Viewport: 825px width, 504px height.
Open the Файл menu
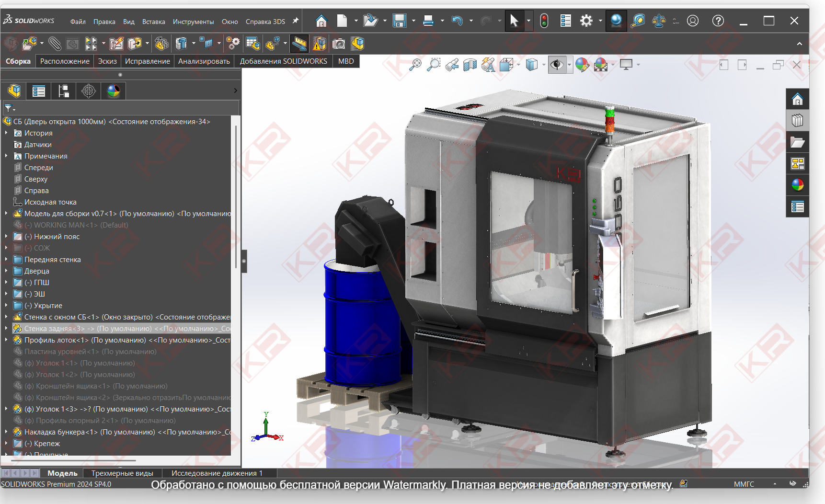click(78, 22)
